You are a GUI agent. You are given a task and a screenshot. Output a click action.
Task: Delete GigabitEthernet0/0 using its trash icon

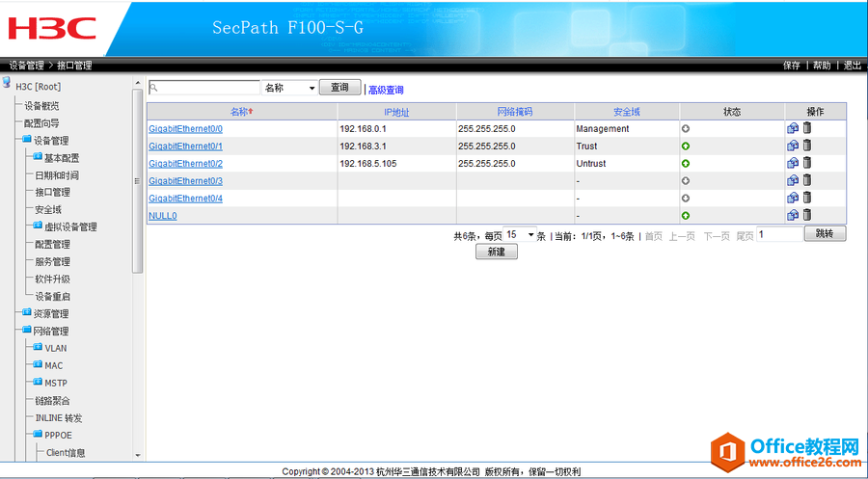807,128
